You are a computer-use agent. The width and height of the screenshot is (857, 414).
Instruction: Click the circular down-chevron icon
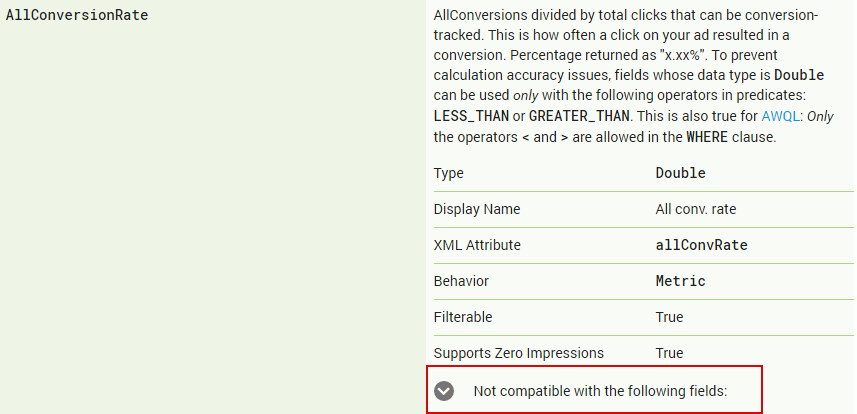tap(445, 390)
